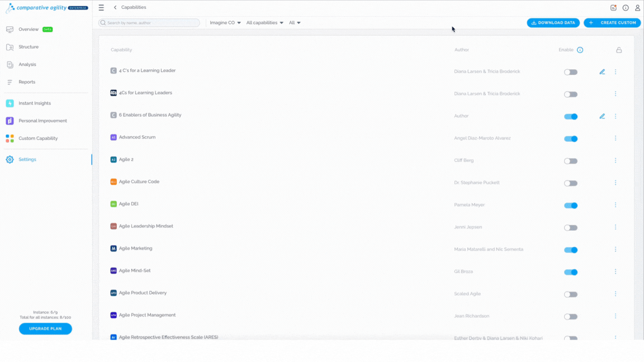Click the Upgrade Plan button

tap(45, 328)
